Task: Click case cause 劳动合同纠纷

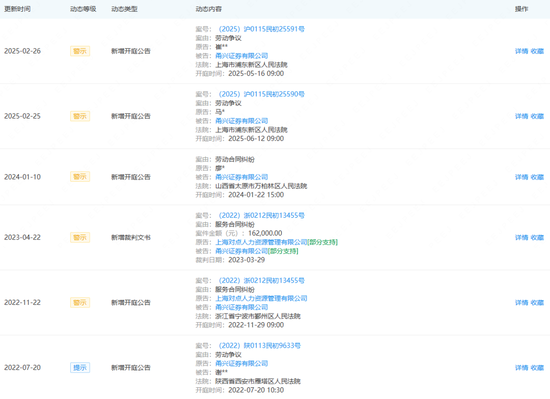Action: point(235,160)
